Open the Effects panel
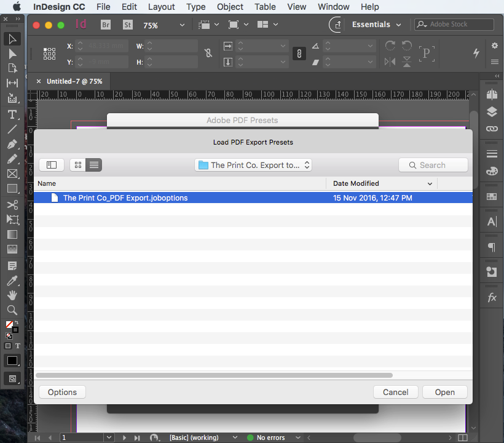This screenshot has width=504, height=443. coord(491,297)
